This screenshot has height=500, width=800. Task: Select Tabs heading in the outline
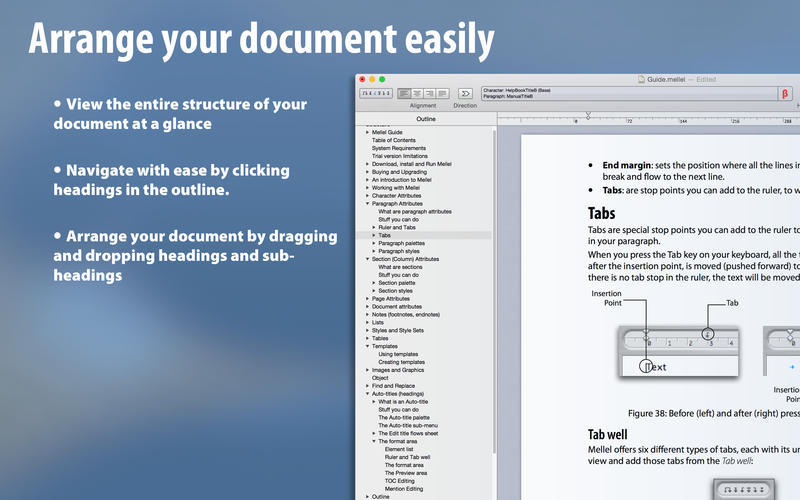point(385,235)
